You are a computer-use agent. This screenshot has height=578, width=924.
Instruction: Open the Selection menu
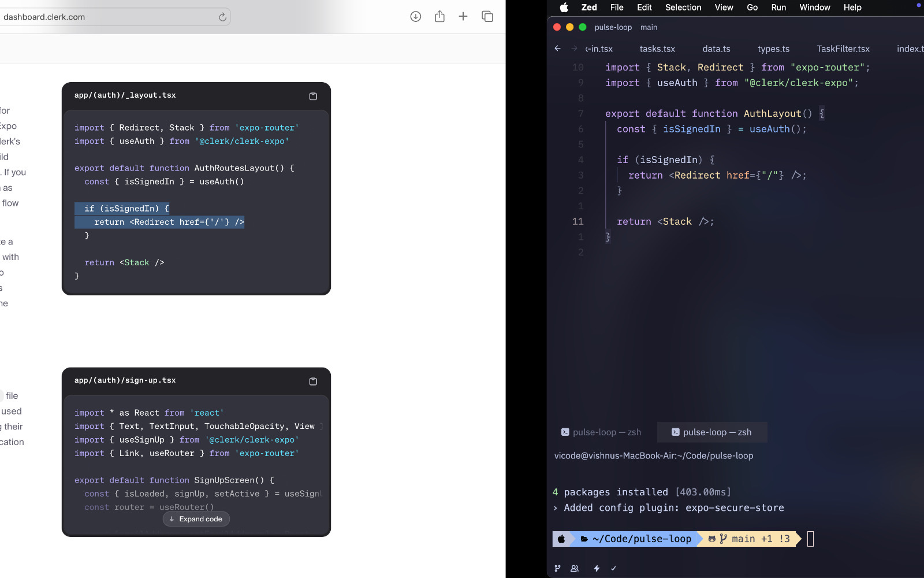[x=683, y=8]
